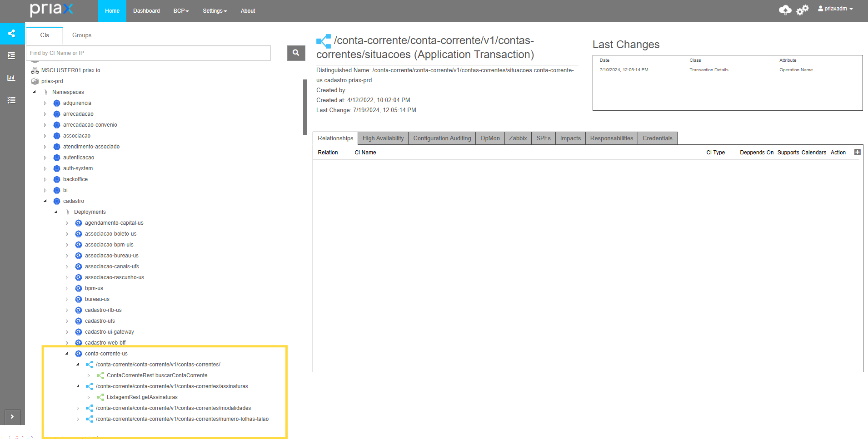Click the priax-prd cube icon

click(35, 81)
